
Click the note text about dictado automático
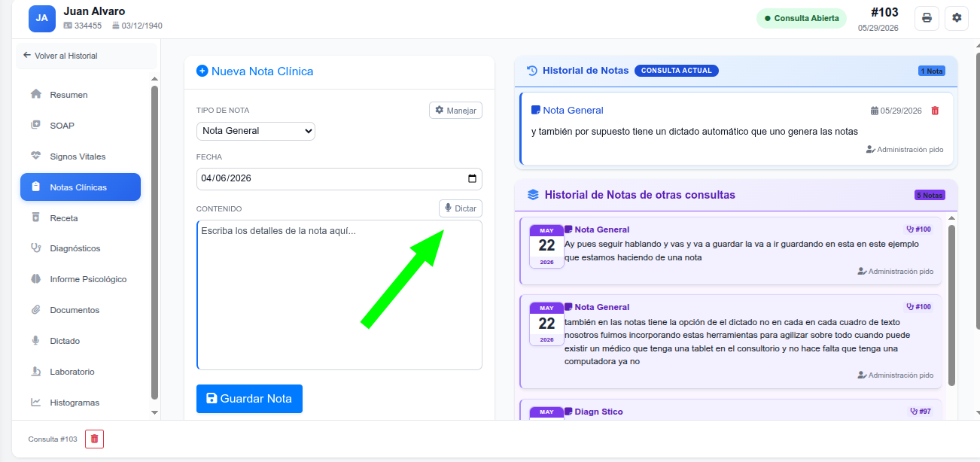click(695, 132)
